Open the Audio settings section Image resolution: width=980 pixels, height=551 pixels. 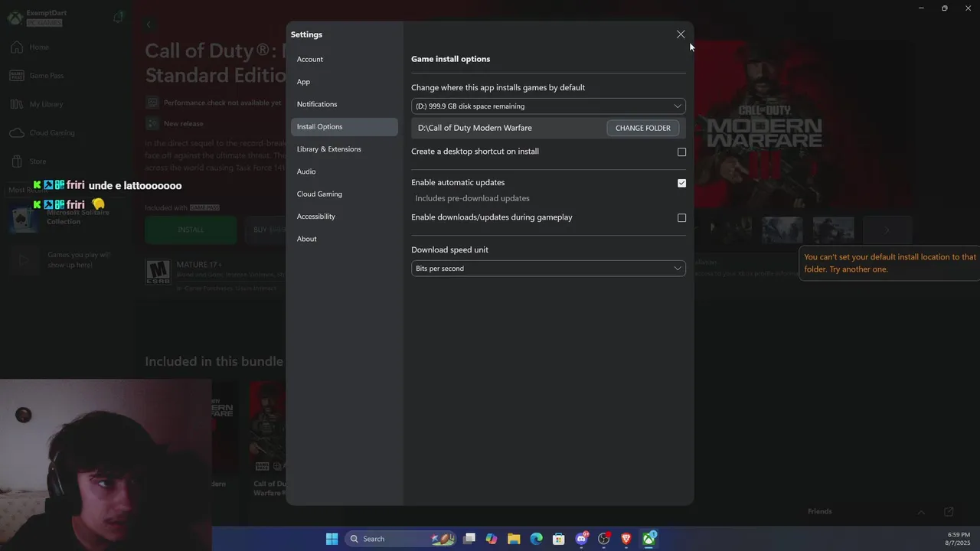[x=344, y=171]
